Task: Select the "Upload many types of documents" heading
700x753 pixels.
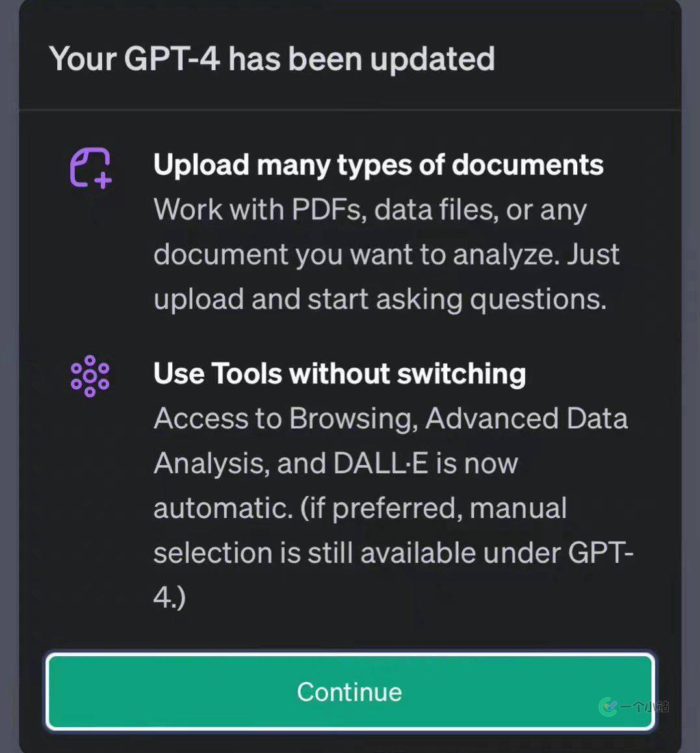Action: point(378,165)
